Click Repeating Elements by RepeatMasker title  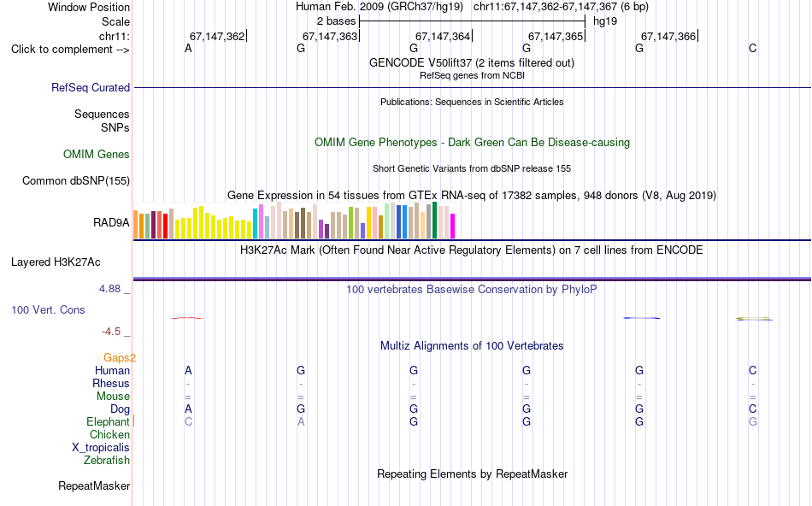coord(472,474)
